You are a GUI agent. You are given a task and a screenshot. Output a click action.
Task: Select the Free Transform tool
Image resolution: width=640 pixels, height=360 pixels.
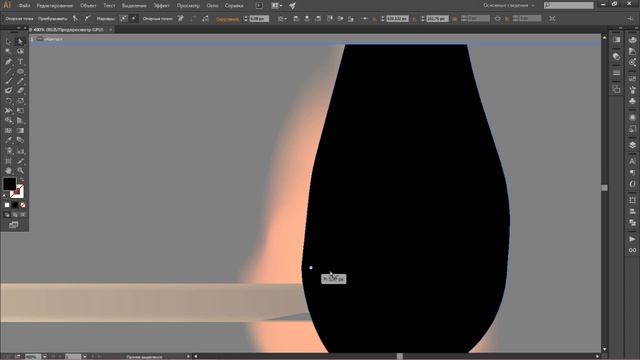(x=20, y=111)
